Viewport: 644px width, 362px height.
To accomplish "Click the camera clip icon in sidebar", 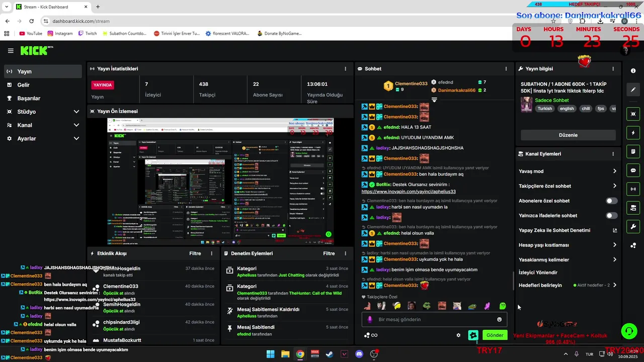I will (633, 208).
